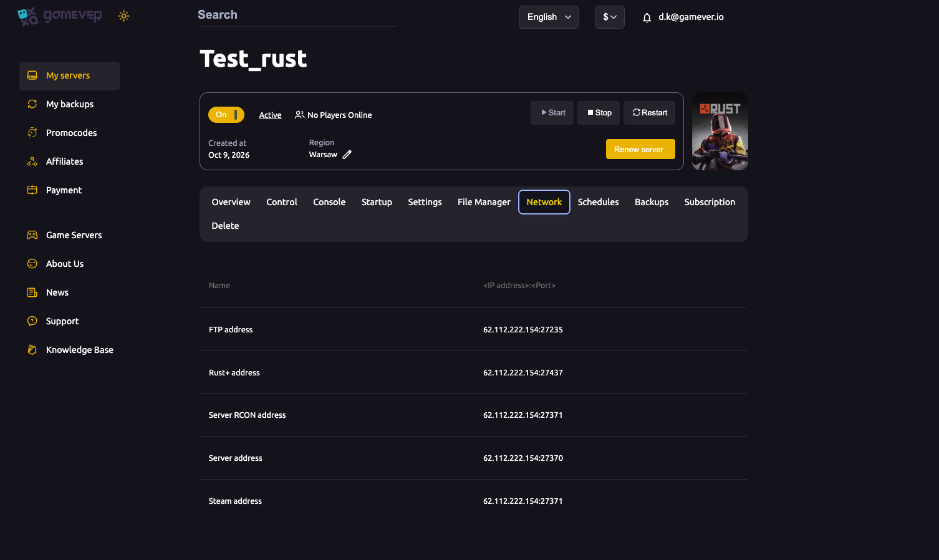Open About Us in the sidebar
This screenshot has height=560, width=939.
[70, 264]
